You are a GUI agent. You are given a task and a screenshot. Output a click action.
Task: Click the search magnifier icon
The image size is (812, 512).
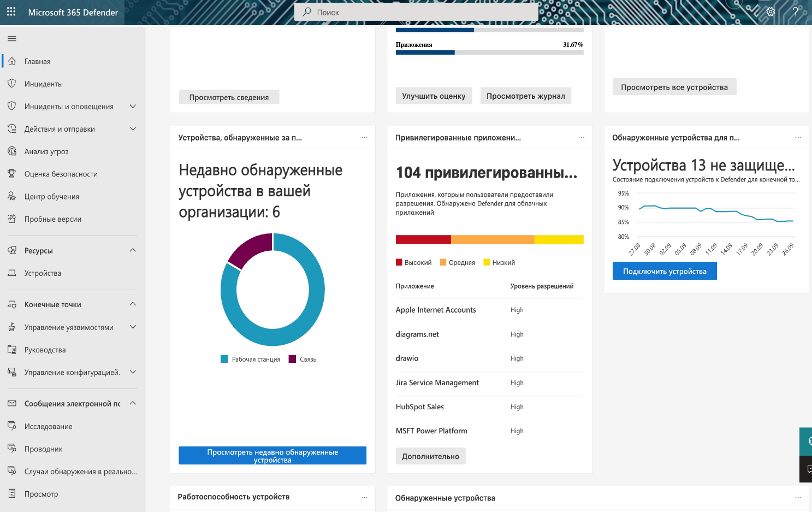click(x=307, y=12)
